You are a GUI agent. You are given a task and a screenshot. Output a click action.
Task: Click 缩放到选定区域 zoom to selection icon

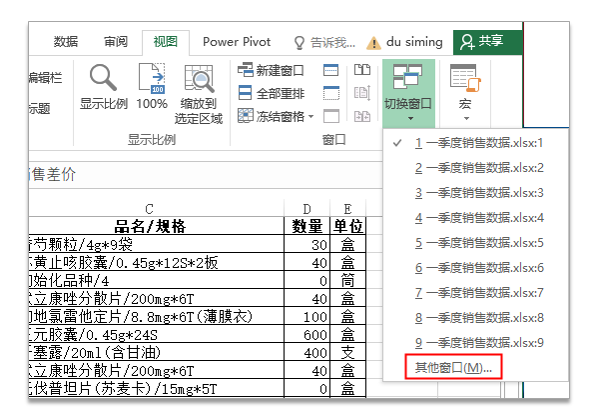tap(199, 79)
